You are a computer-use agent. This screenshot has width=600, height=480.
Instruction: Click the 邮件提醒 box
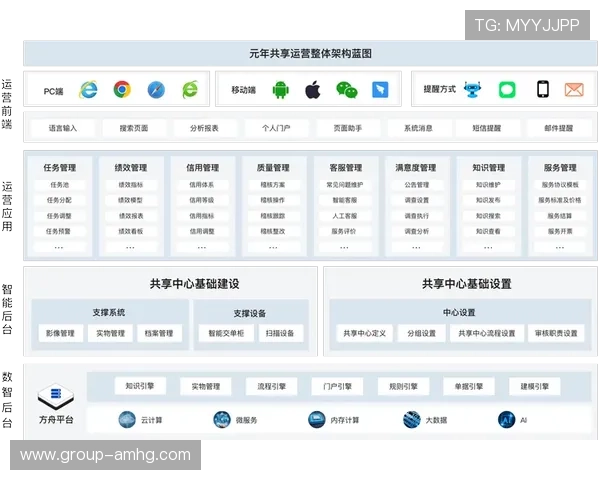pyautogui.click(x=559, y=128)
